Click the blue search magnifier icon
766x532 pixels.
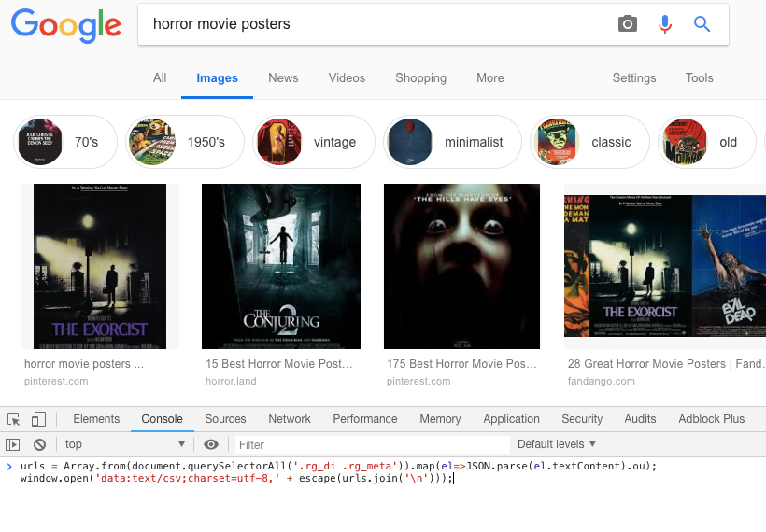coord(702,23)
